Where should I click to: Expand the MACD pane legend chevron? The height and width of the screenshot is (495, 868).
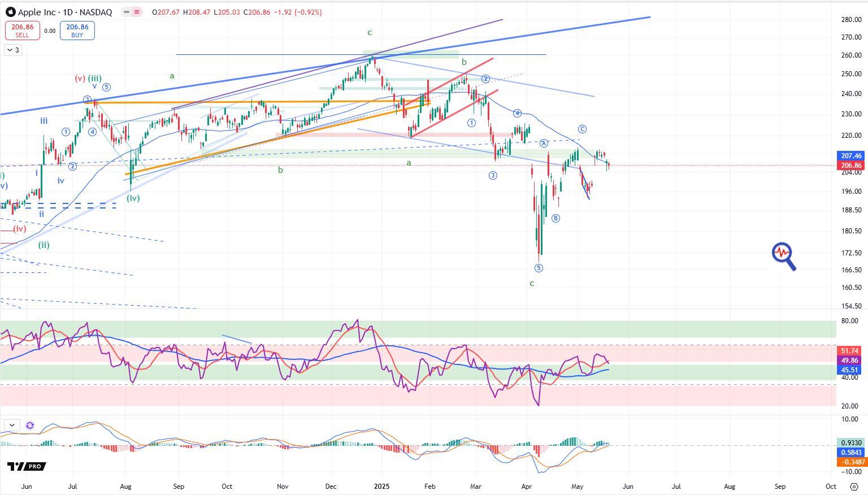(x=12, y=425)
